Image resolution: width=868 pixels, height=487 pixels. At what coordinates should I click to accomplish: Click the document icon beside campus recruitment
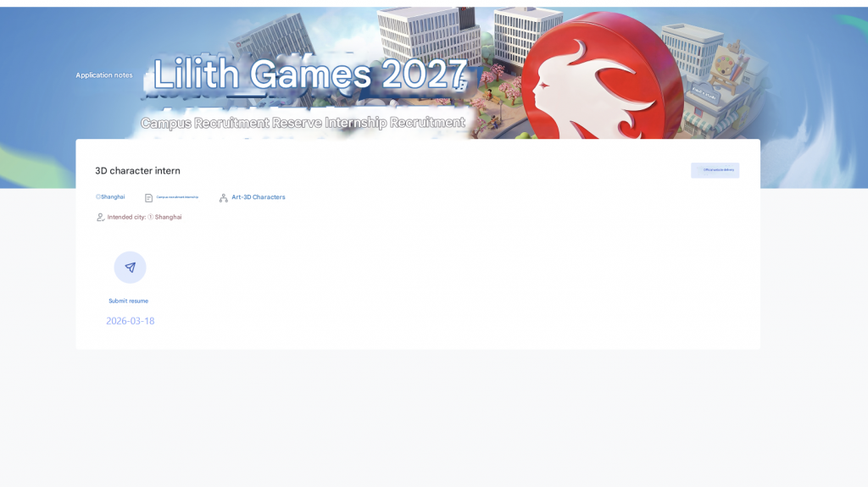point(149,197)
